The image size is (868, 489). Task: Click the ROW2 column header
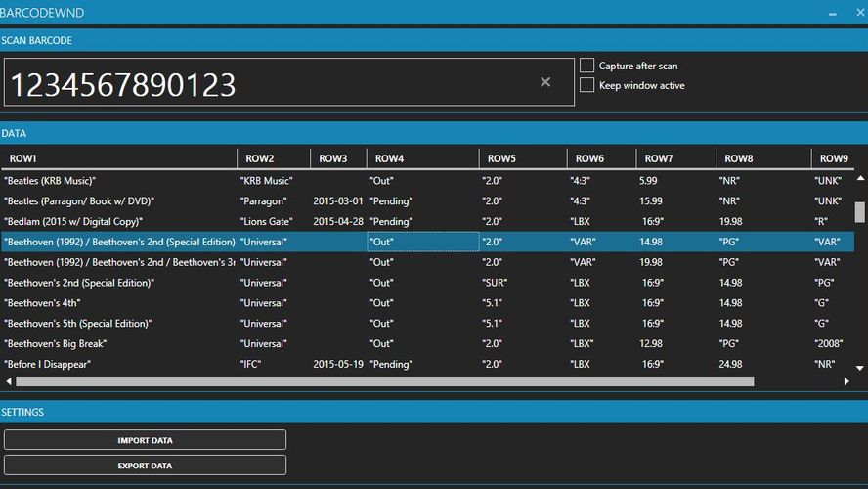pos(259,158)
